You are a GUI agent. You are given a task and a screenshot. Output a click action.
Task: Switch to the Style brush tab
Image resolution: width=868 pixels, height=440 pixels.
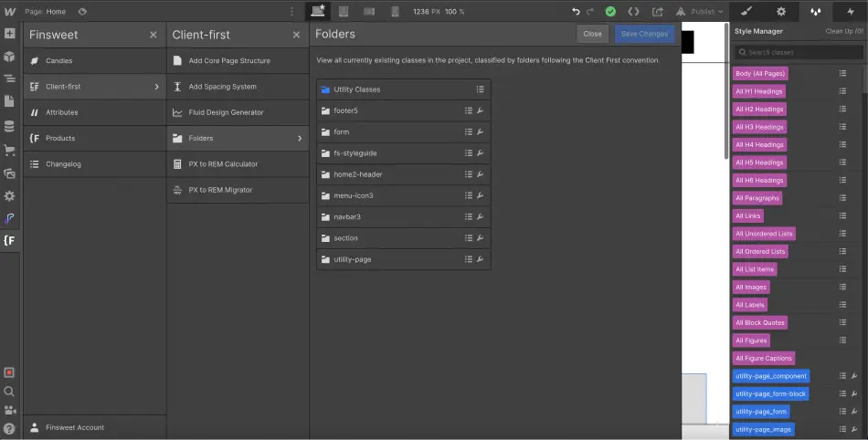(746, 11)
